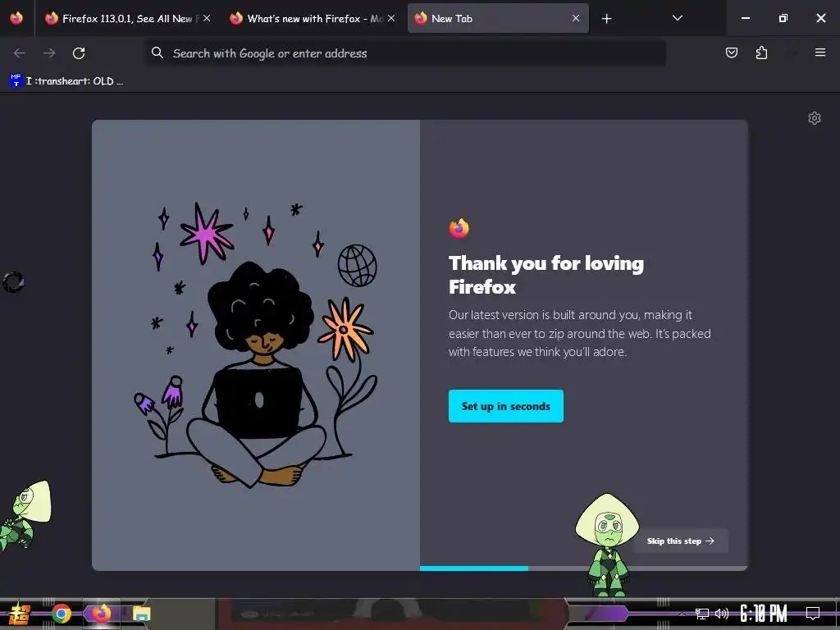The image size is (840, 630).
Task: Switch to the Firefox 113.0.1 release notes tab
Action: pos(127,18)
